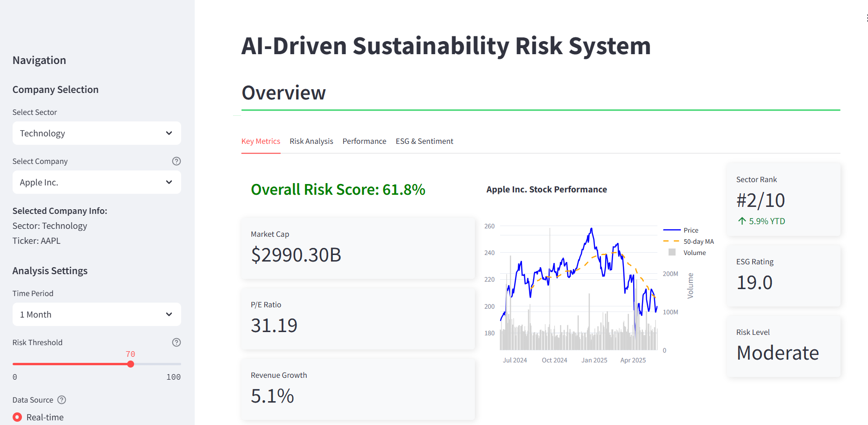This screenshot has height=425, width=868.
Task: Switch to the Performance tab
Action: pos(364,141)
